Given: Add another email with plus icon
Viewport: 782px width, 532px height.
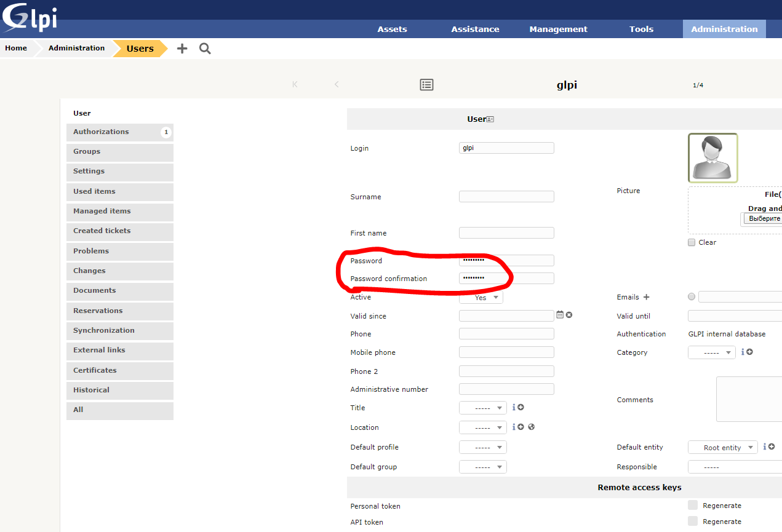Looking at the screenshot, I should [x=646, y=297].
